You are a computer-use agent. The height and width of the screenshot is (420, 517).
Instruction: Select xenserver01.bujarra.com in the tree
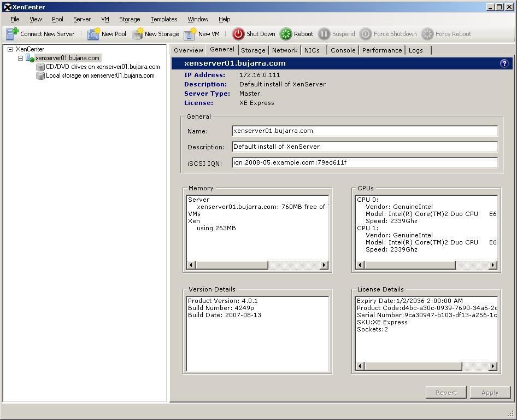tap(67, 58)
